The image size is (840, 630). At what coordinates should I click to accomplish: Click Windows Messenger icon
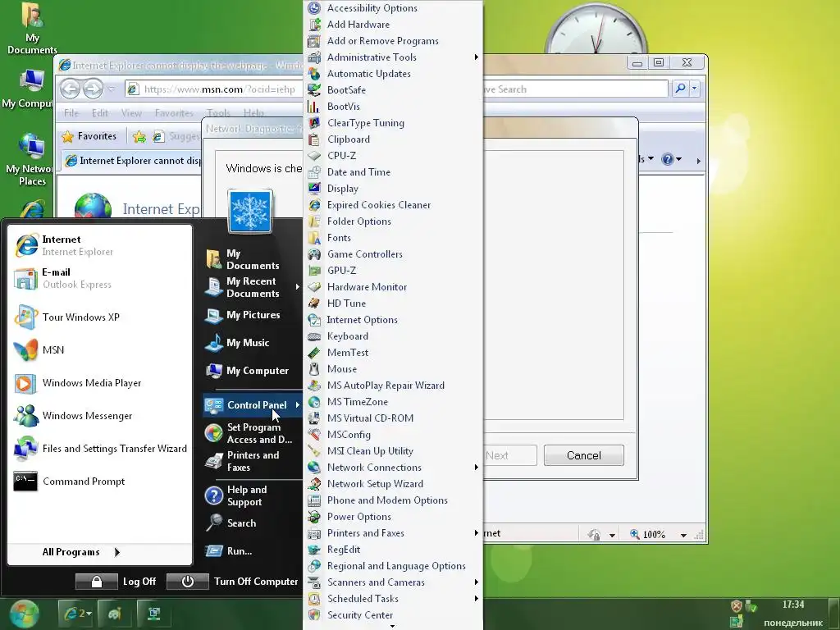(25, 416)
